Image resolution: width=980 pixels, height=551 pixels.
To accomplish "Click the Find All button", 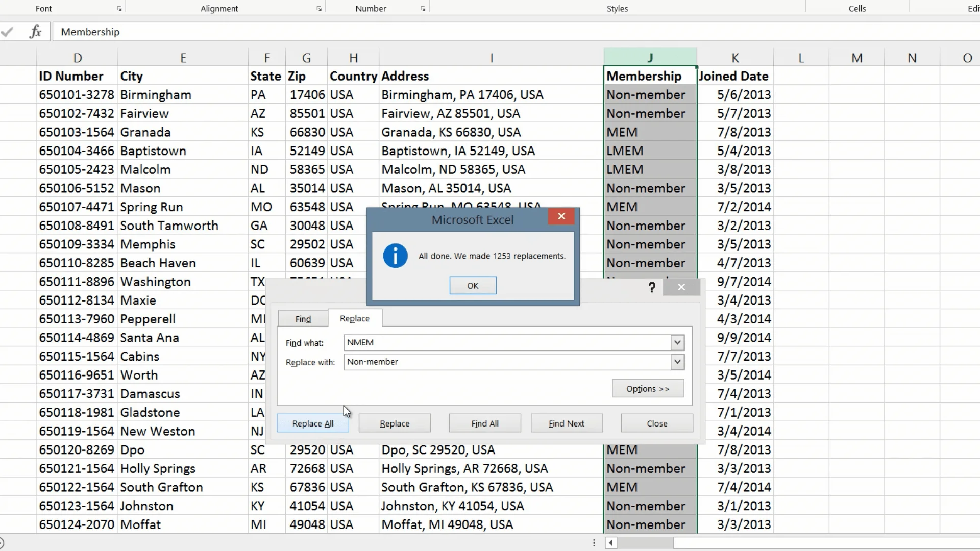I will tap(485, 423).
